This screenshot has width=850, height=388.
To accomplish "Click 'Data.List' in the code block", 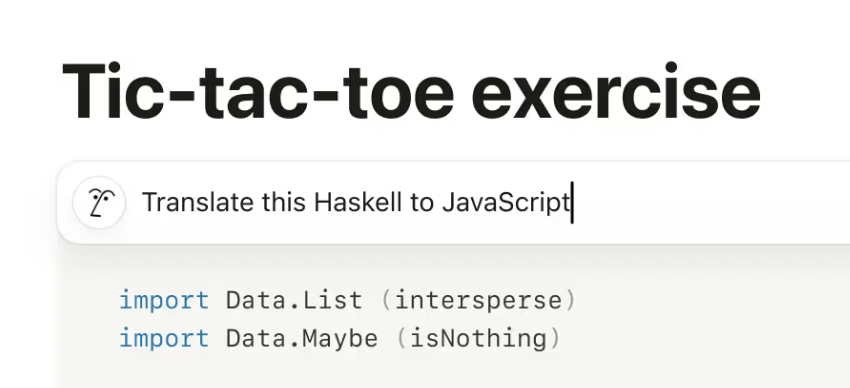I will click(294, 300).
